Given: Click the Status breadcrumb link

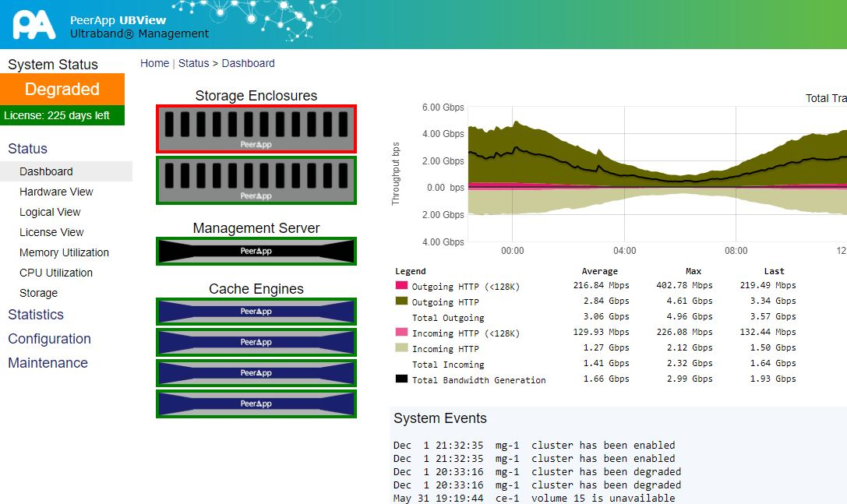Looking at the screenshot, I should tap(193, 63).
